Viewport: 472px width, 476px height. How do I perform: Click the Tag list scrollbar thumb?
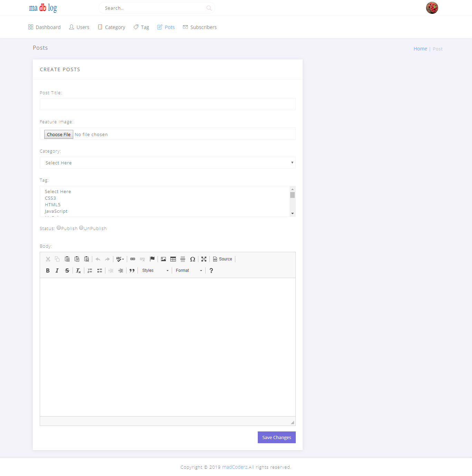[293, 195]
